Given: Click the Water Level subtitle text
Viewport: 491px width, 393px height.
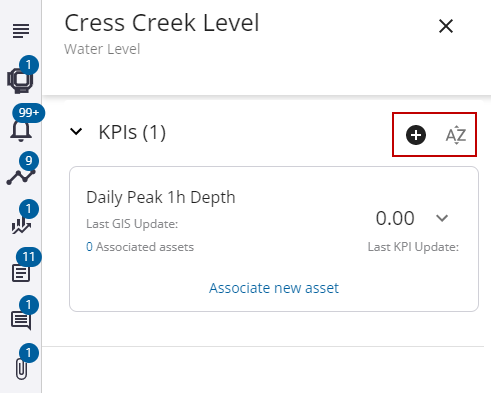Looking at the screenshot, I should (x=102, y=49).
